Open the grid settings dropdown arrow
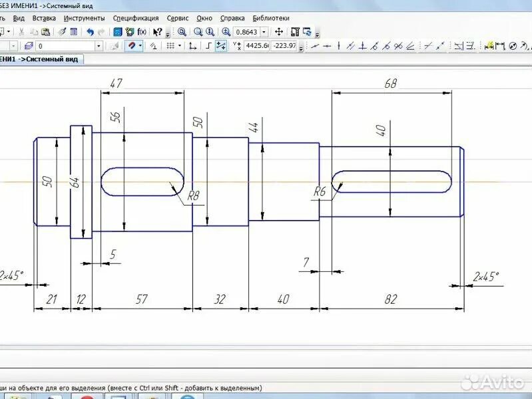The height and width of the screenshot is (399, 532). tap(180, 46)
